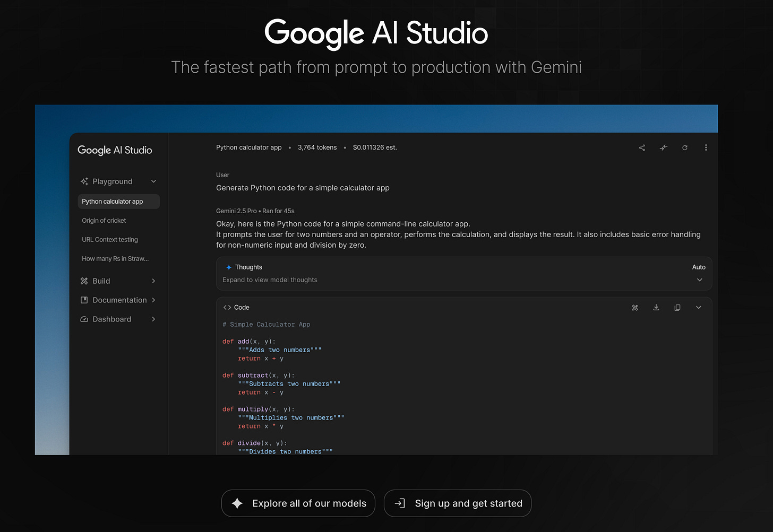Click the $0.011326 est. cost

375,147
